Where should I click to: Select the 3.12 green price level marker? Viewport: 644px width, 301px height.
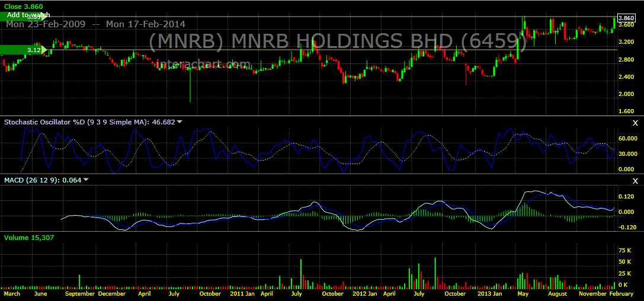[x=25, y=50]
